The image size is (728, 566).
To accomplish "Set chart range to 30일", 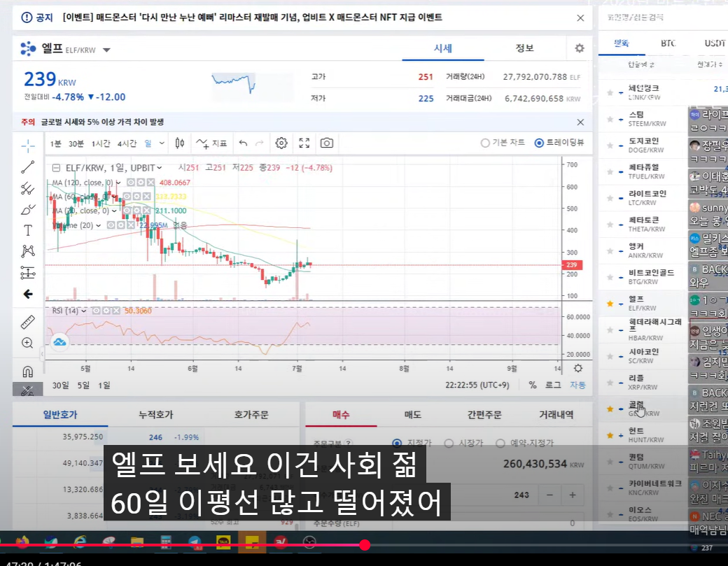I will pos(60,385).
